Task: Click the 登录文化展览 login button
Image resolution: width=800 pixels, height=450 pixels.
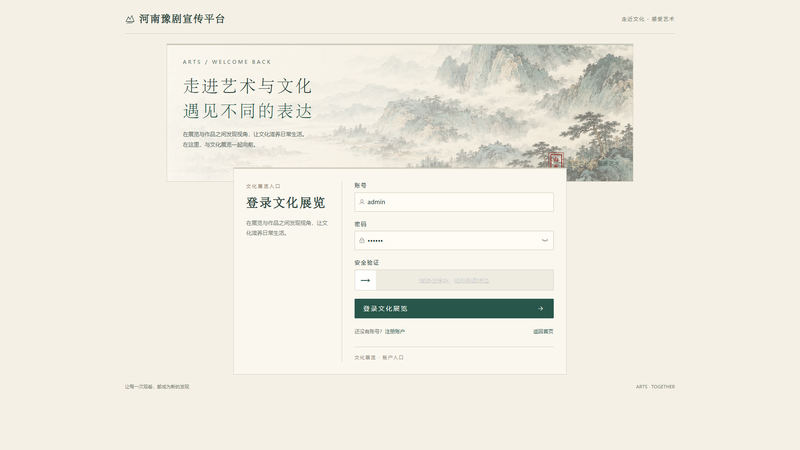Action: click(x=454, y=309)
